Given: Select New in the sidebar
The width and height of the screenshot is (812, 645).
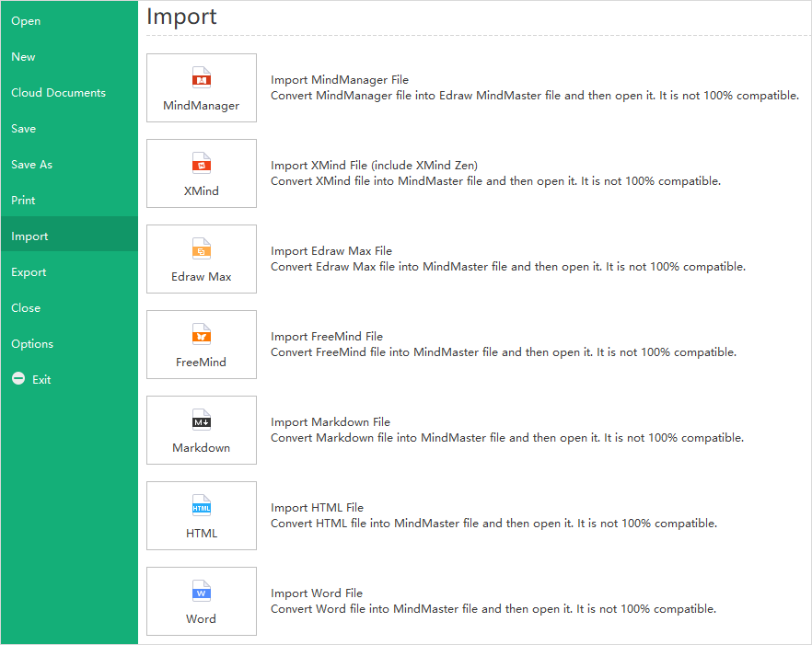Looking at the screenshot, I should 23,57.
